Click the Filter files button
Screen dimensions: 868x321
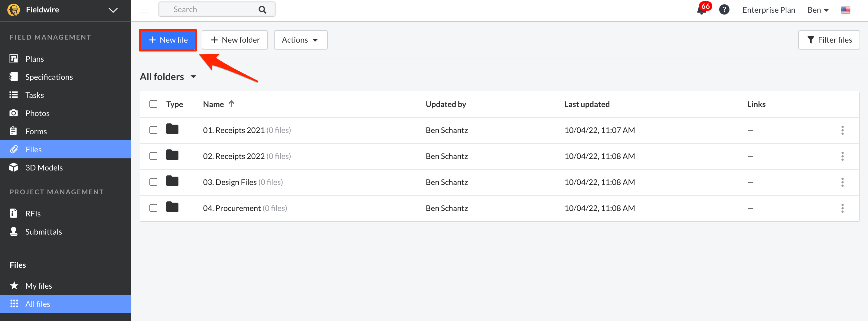click(x=829, y=40)
